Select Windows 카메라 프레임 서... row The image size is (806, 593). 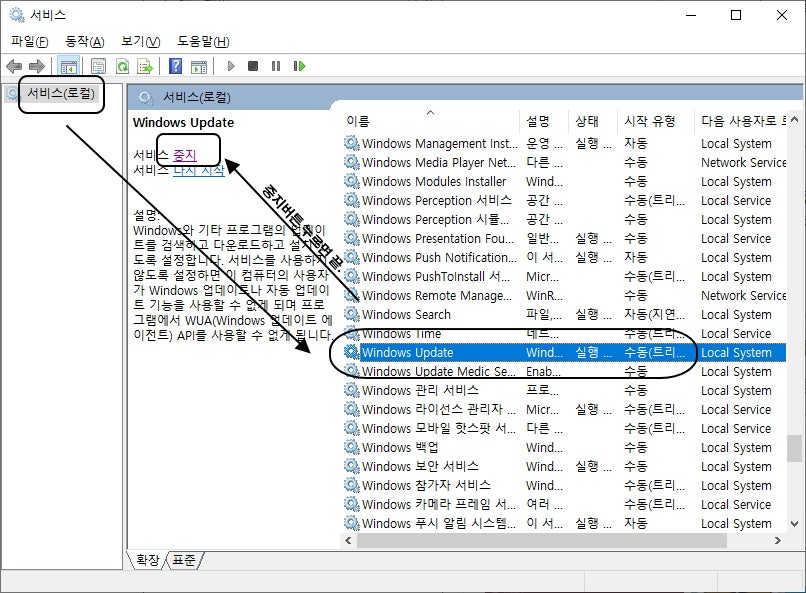(564, 505)
